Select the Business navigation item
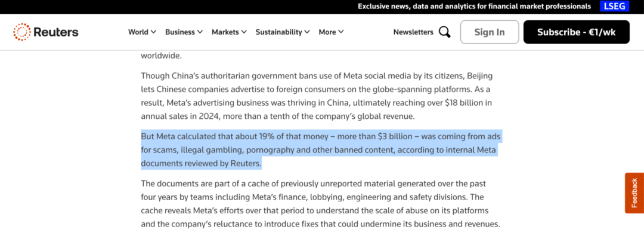 [180, 32]
